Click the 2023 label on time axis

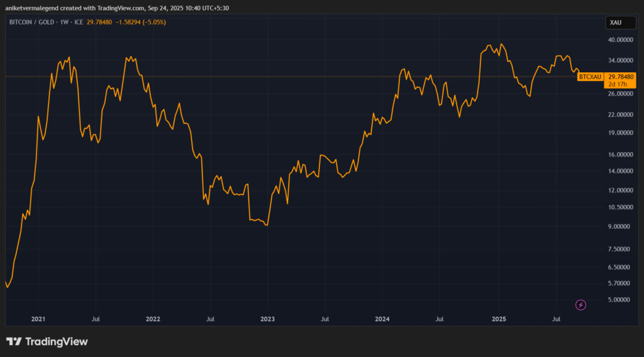[267, 319]
